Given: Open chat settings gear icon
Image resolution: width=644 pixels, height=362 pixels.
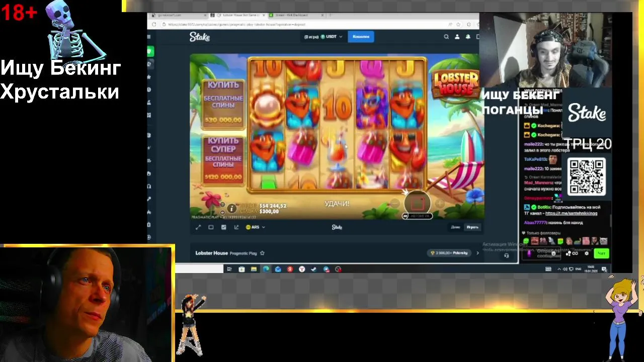Looking at the screenshot, I should (587, 253).
